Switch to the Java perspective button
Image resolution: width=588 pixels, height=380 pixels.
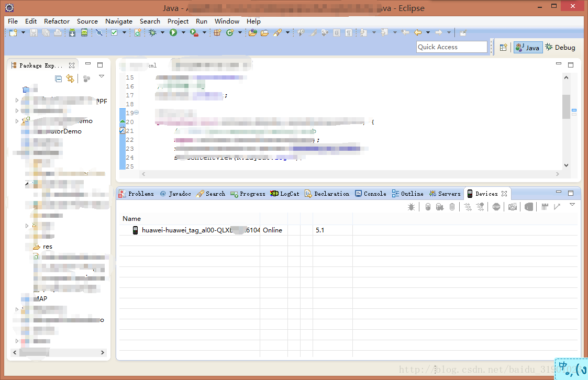click(528, 48)
